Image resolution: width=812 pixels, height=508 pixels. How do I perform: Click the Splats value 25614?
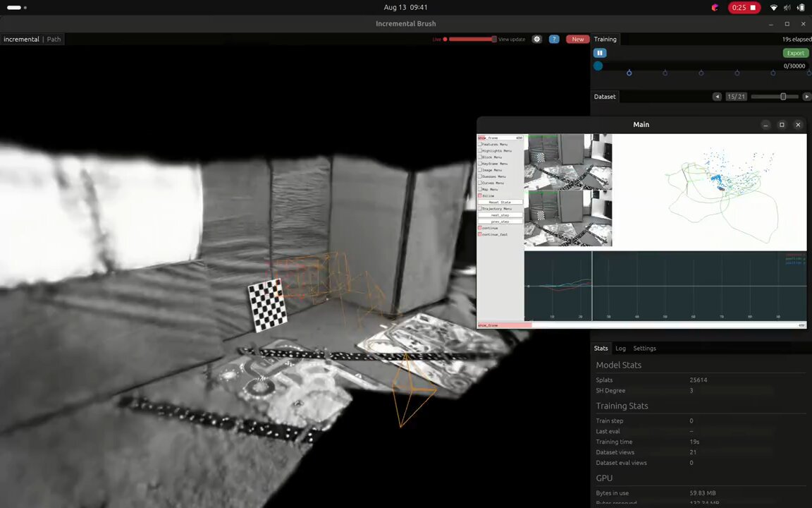click(698, 380)
